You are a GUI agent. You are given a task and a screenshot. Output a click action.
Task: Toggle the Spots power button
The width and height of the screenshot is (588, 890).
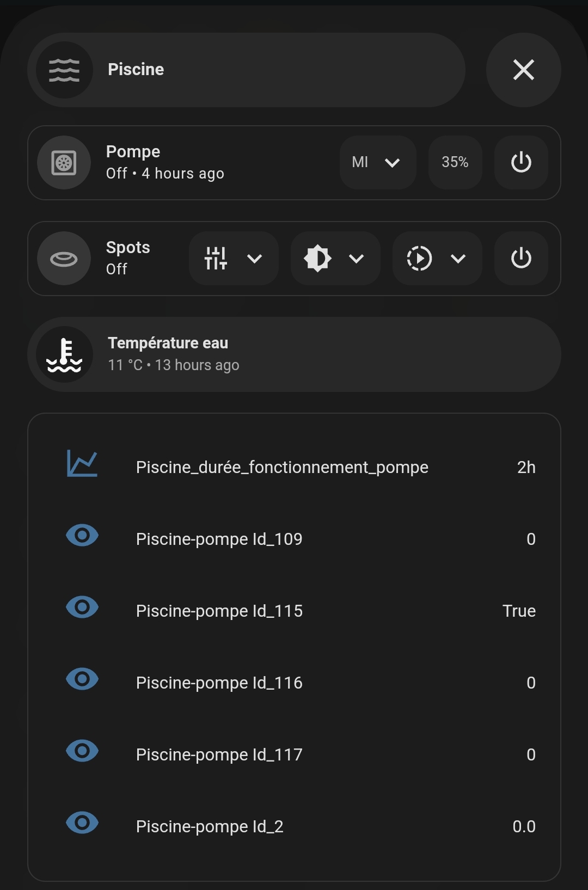pos(521,259)
